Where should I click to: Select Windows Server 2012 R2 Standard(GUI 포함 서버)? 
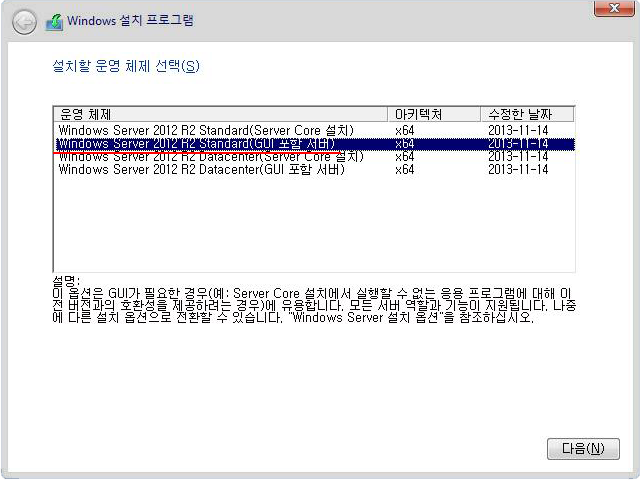[x=314, y=144]
